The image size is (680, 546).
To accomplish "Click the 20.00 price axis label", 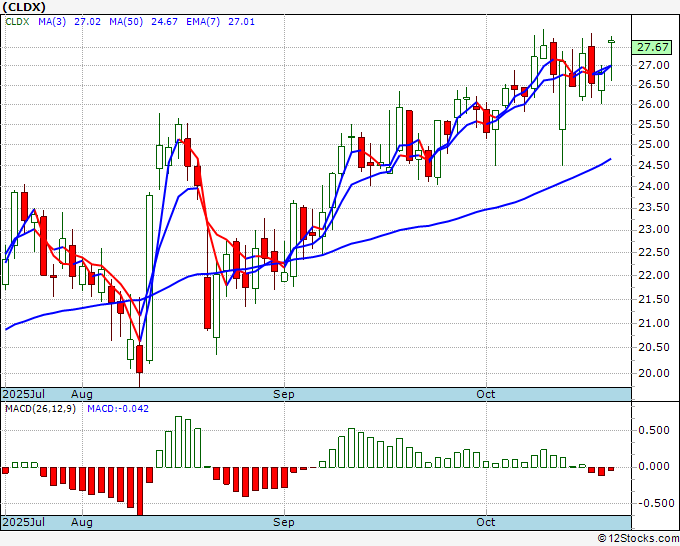I will (654, 373).
